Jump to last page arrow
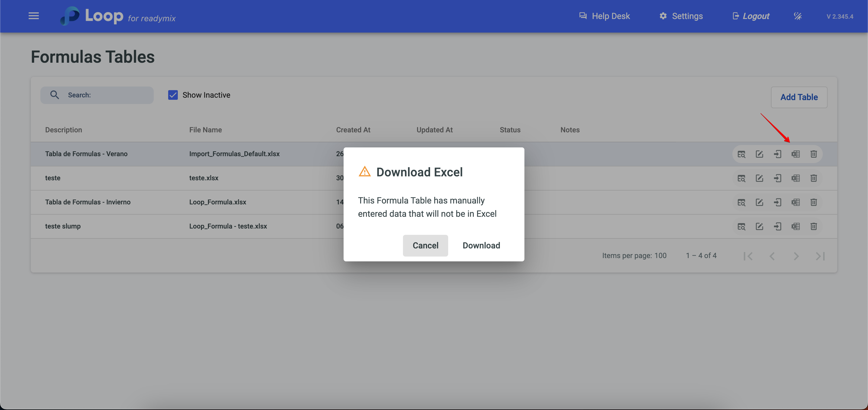868x410 pixels. pyautogui.click(x=820, y=256)
